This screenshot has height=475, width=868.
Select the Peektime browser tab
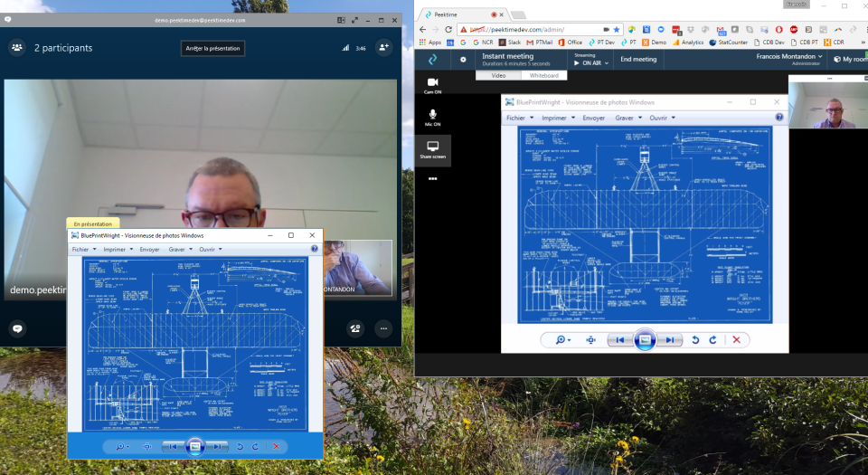(x=462, y=14)
